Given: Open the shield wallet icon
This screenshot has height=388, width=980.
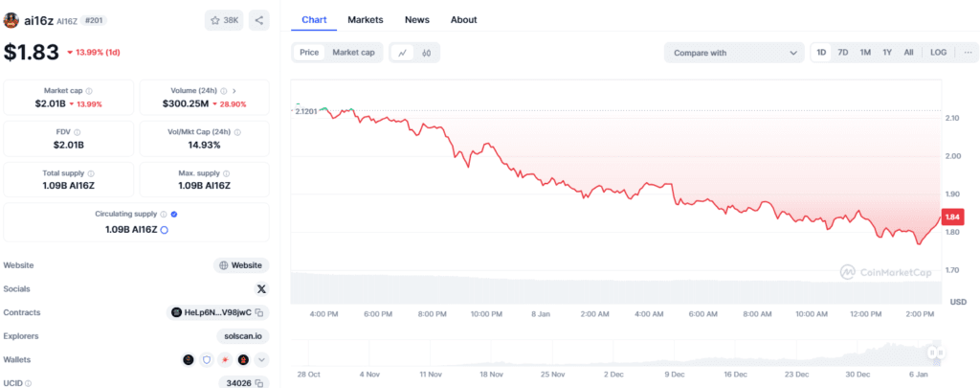Looking at the screenshot, I should click(x=207, y=360).
